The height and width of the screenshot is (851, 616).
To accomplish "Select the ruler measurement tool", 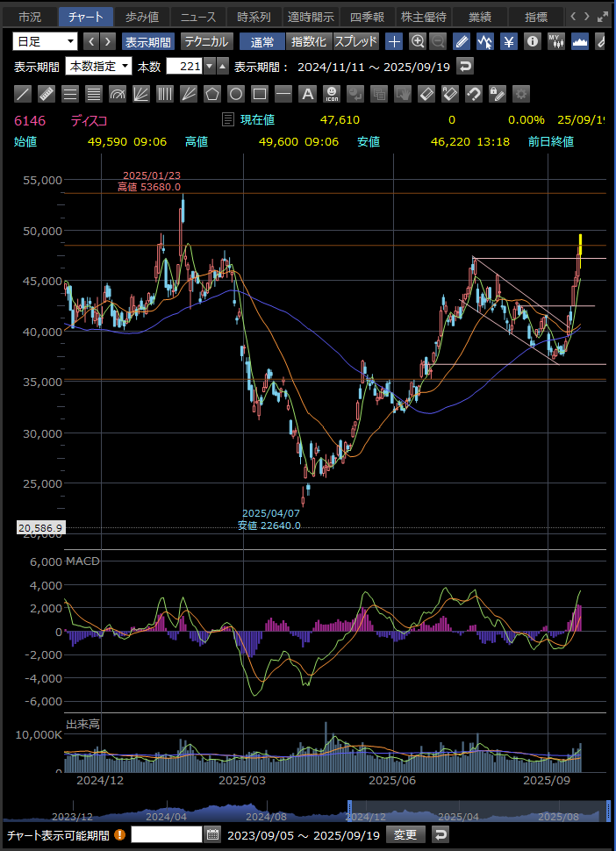I will [47, 94].
